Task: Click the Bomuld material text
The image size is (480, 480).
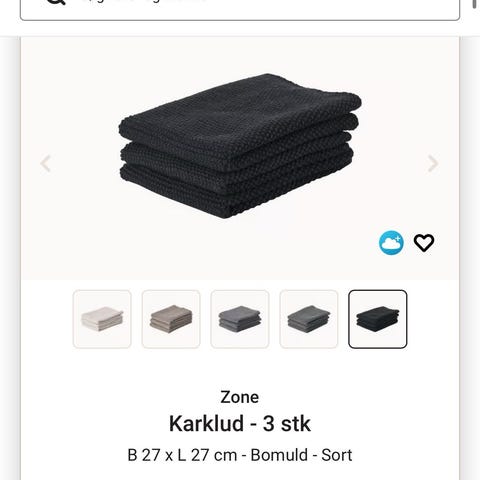Action: tap(279, 455)
